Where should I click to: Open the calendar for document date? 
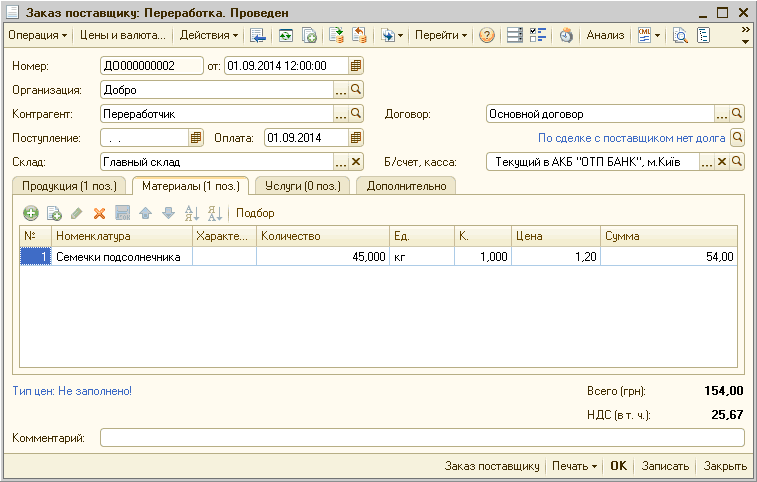[x=356, y=66]
